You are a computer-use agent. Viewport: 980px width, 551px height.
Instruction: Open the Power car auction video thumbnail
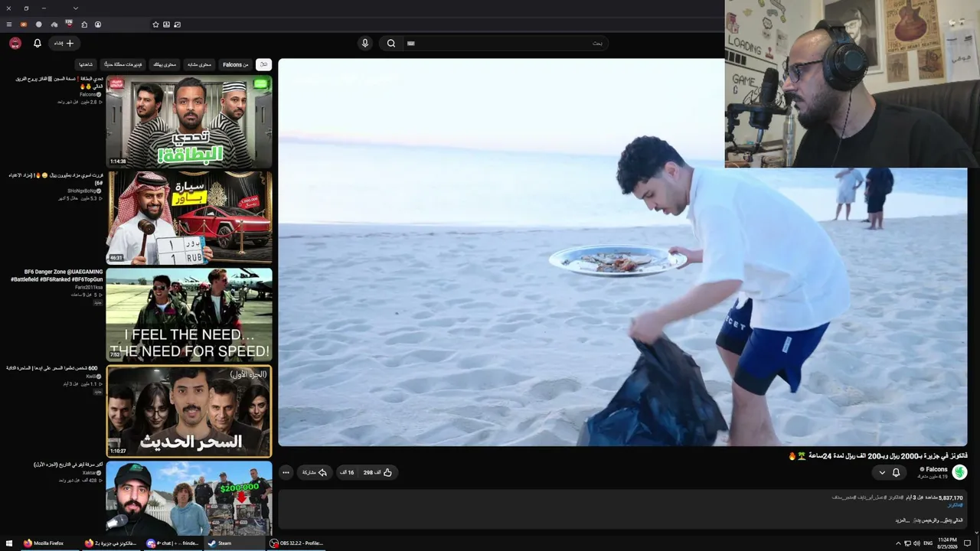(x=189, y=217)
